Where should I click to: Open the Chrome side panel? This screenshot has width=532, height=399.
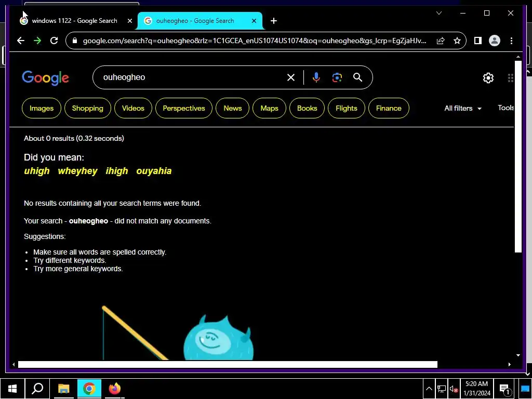tap(478, 41)
